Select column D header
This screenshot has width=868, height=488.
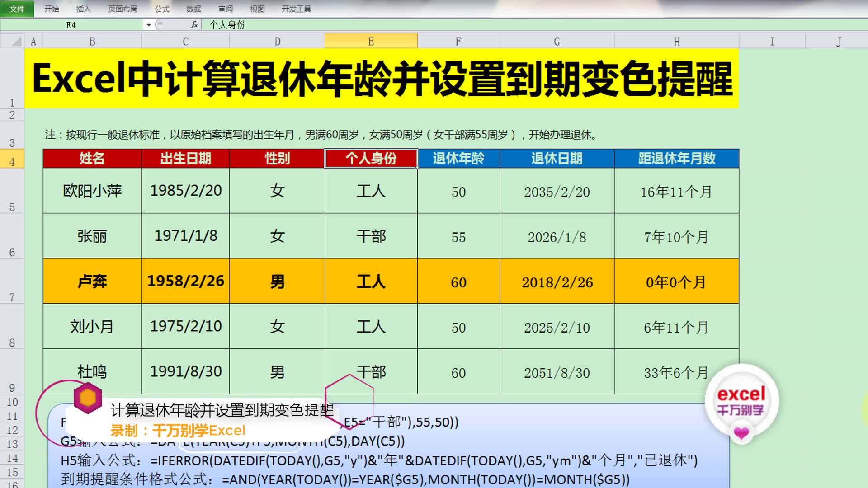[277, 42]
